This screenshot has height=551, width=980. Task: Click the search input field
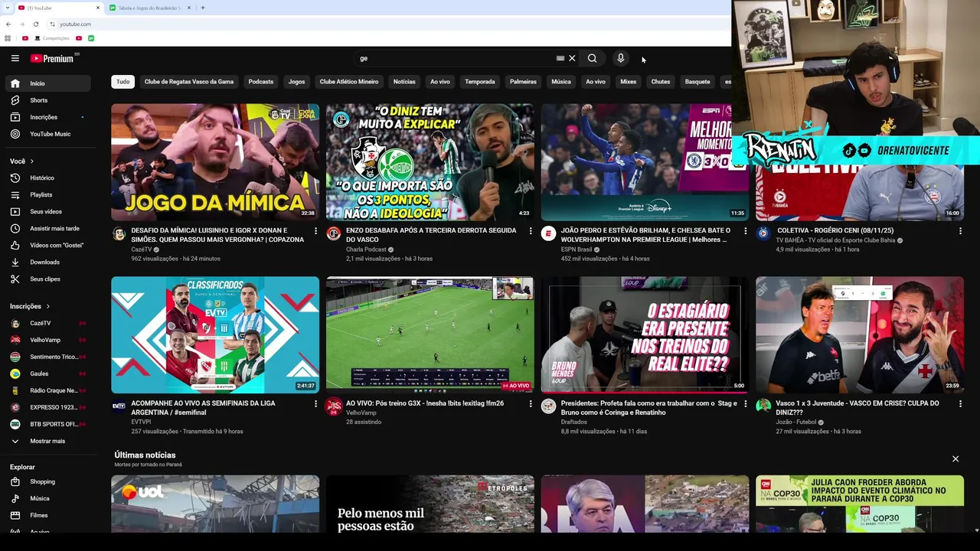click(456, 58)
